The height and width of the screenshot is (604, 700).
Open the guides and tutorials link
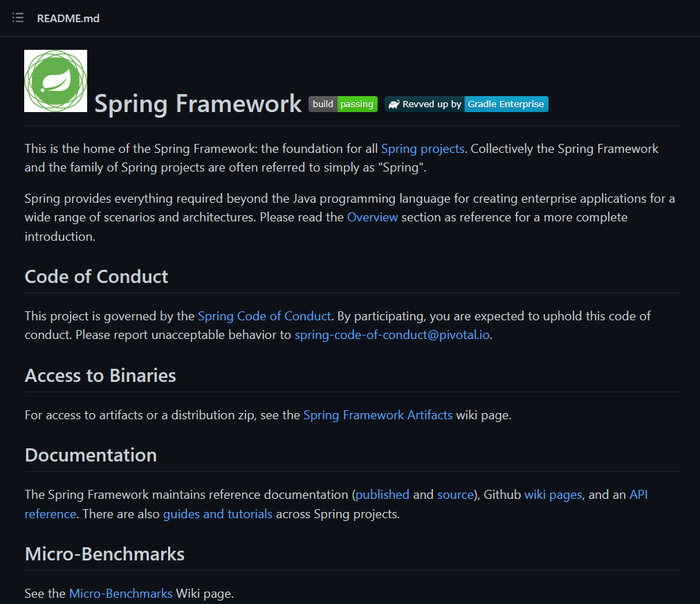tap(217, 514)
